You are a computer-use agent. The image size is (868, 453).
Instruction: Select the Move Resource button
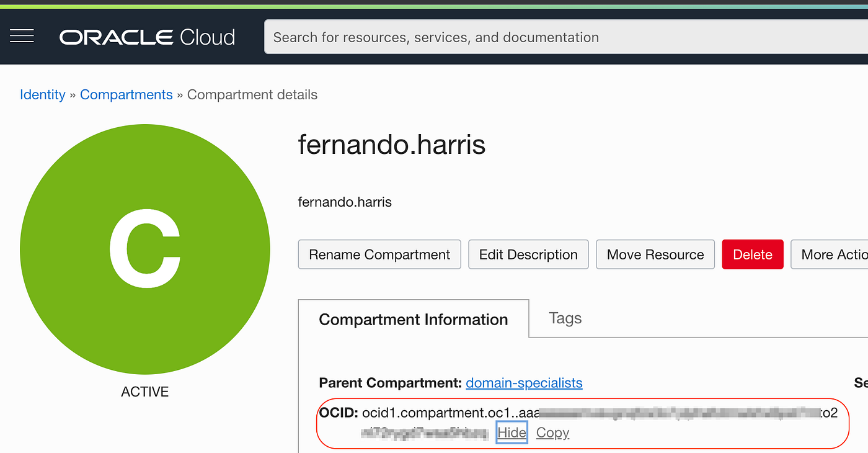pyautogui.click(x=655, y=254)
